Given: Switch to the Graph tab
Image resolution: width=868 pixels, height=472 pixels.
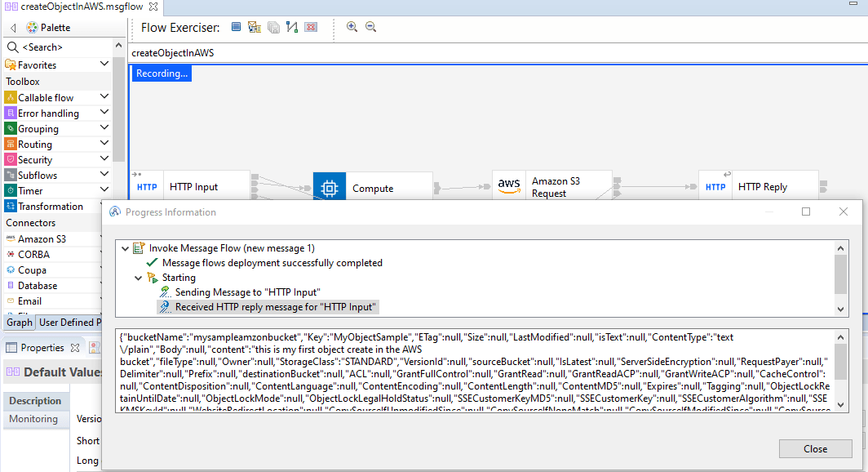Looking at the screenshot, I should pyautogui.click(x=18, y=323).
